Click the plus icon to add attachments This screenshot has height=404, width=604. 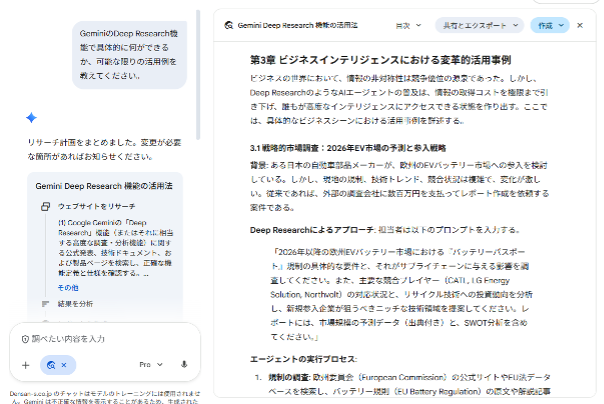tap(25, 365)
